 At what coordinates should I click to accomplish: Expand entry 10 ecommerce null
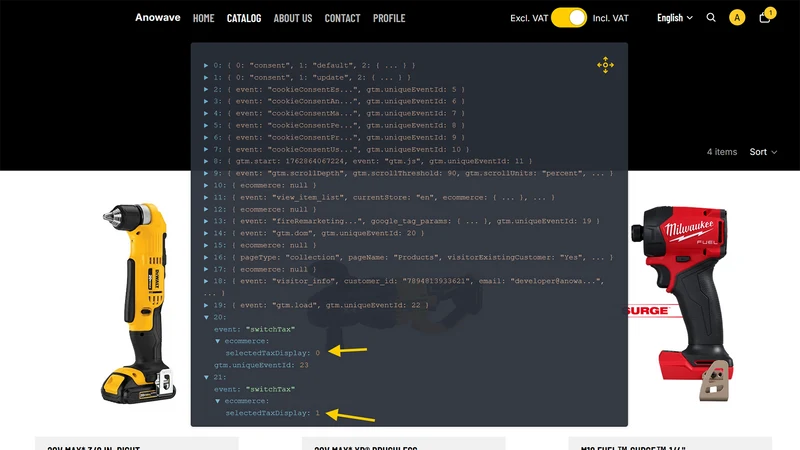click(206, 185)
